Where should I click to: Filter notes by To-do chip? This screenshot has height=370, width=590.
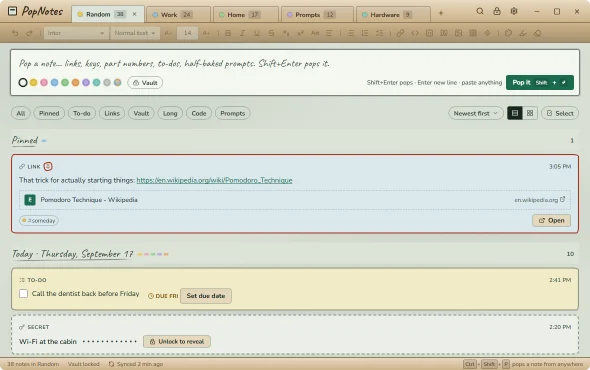[82, 113]
